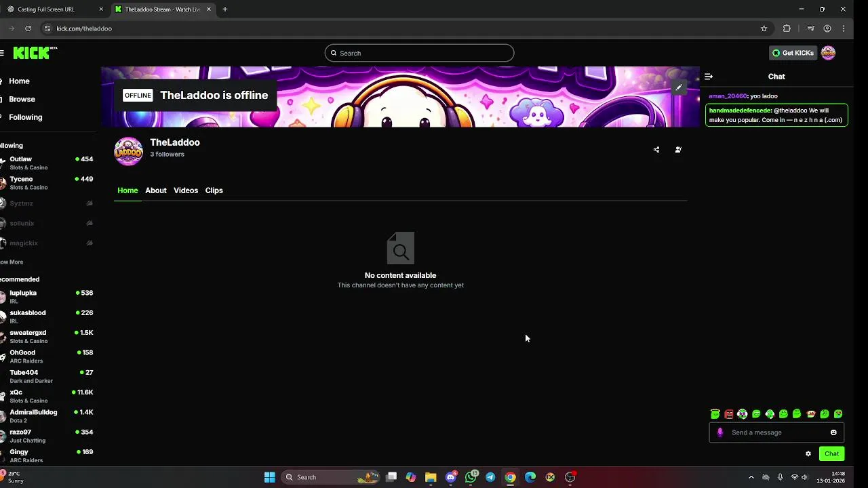Viewport: 868px width, 488px height.
Task: Bookmark this page with star icon
Action: pyautogui.click(x=764, y=28)
